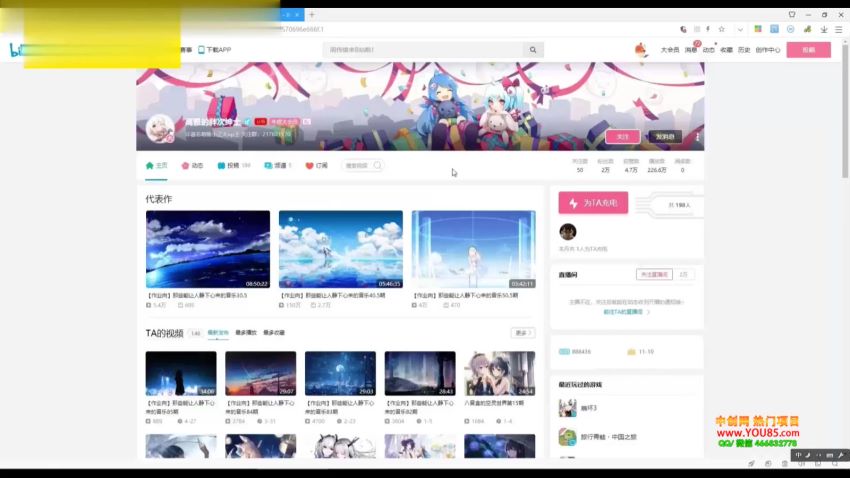Image resolution: width=850 pixels, height=478 pixels.
Task: Click the search magnifier icon in Bilibili header
Action: [533, 50]
